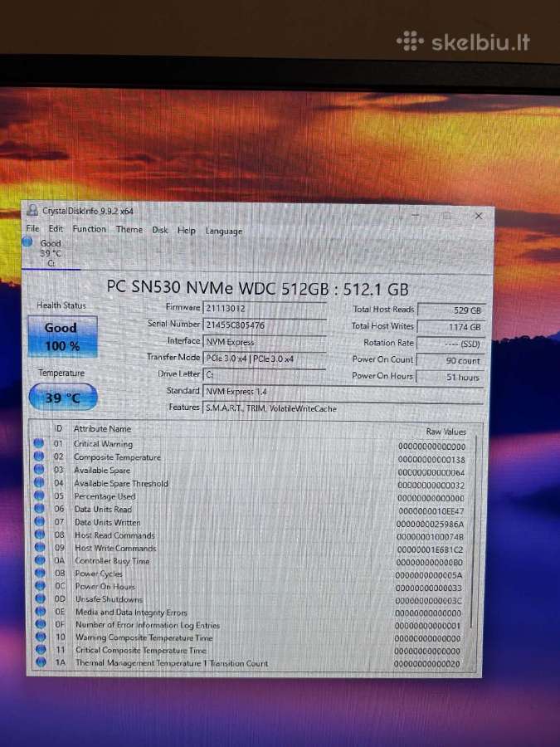This screenshot has height=747, width=560.
Task: Click the status orb for Power On Hours row
Action: [x=41, y=586]
